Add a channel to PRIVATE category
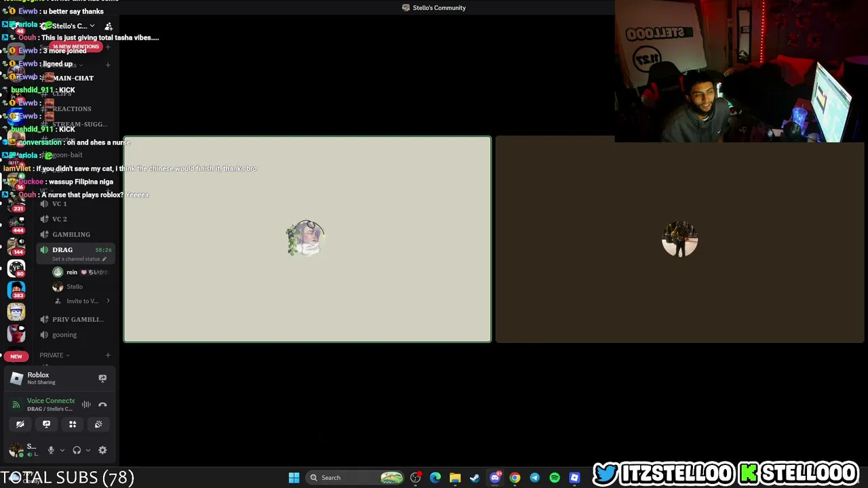This screenshot has height=488, width=868. pyautogui.click(x=108, y=355)
